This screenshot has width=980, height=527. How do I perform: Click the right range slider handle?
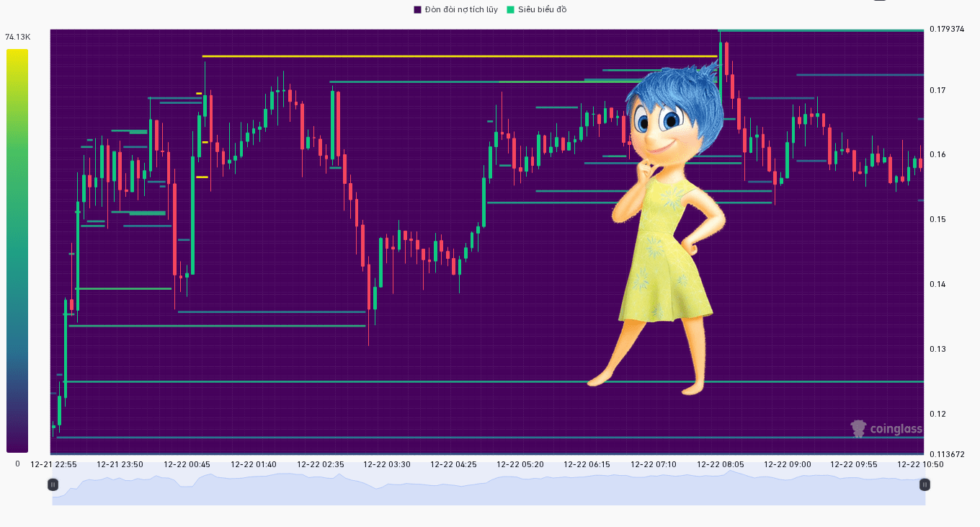(x=925, y=484)
